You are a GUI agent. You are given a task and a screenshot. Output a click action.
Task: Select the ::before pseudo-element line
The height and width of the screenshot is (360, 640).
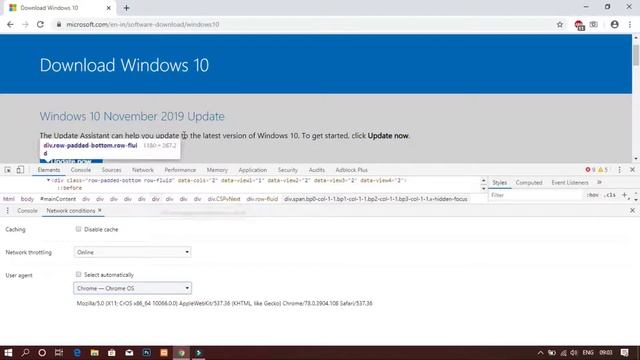[x=70, y=188]
